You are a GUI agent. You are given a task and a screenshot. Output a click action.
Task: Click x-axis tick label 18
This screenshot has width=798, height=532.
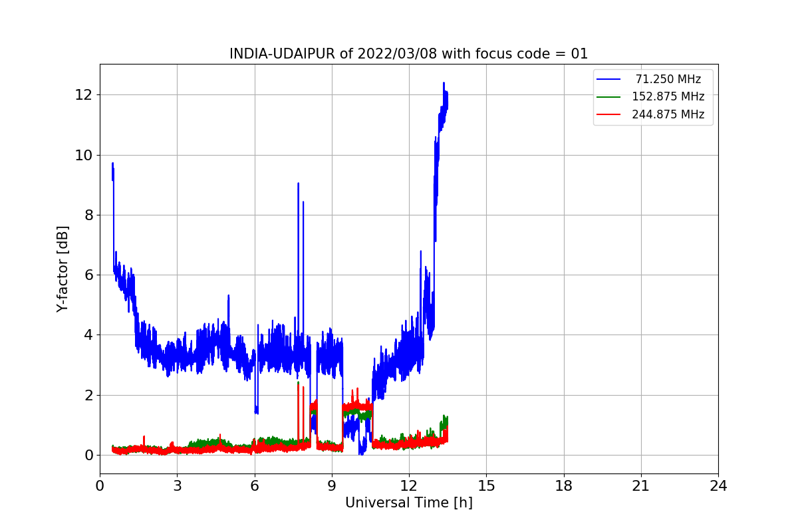point(563,486)
